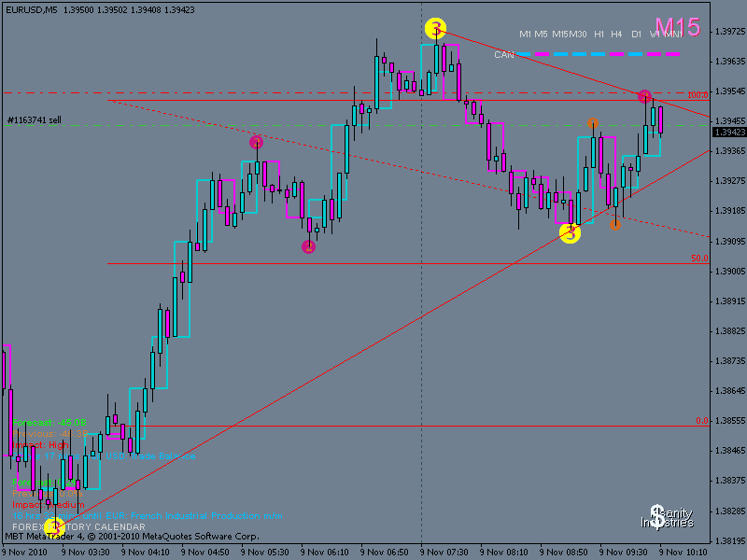The width and height of the screenshot is (747, 560).
Task: Click the H4 timeframe label
Action: click(617, 35)
